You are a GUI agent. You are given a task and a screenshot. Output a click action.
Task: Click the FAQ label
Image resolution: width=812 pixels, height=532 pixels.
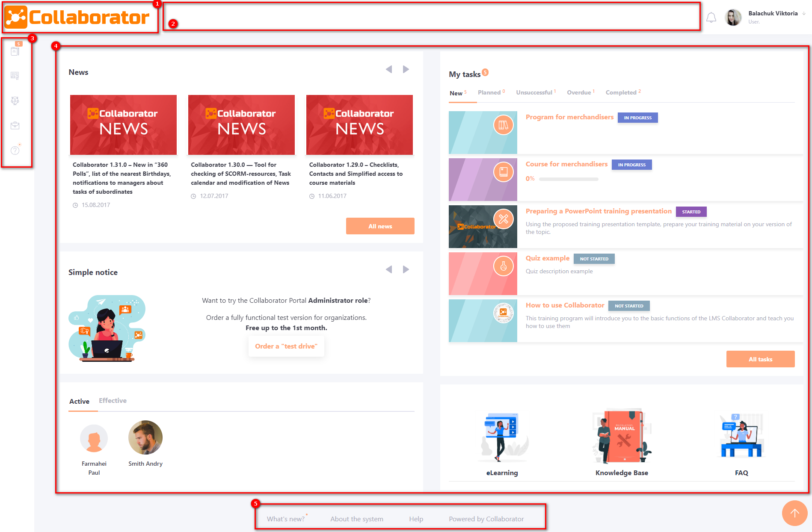tap(741, 473)
